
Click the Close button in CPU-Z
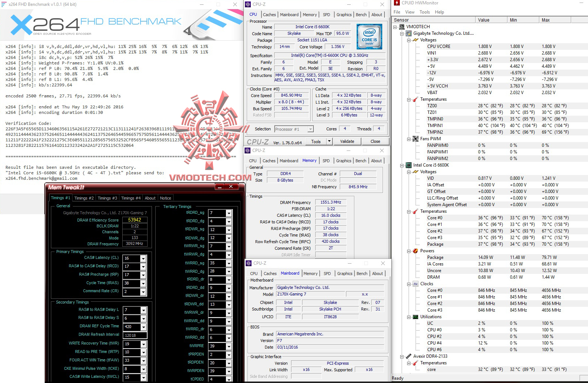click(x=375, y=141)
